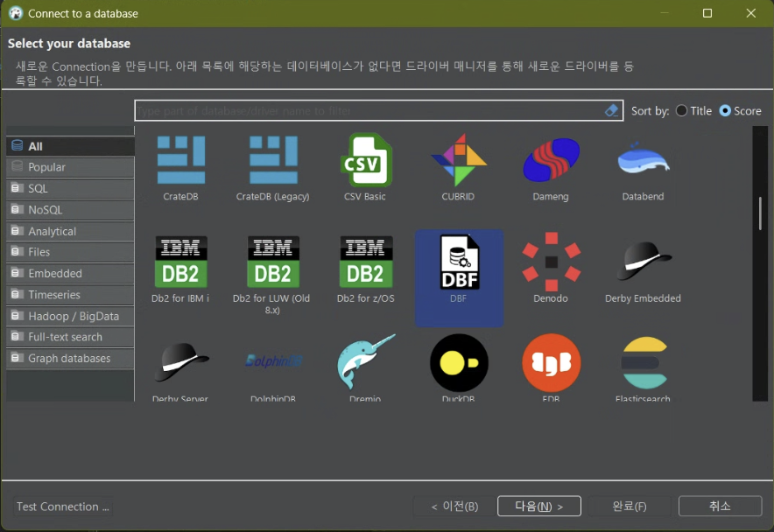The height and width of the screenshot is (532, 774).
Task: Select Derby Embedded hat icon
Action: [644, 261]
